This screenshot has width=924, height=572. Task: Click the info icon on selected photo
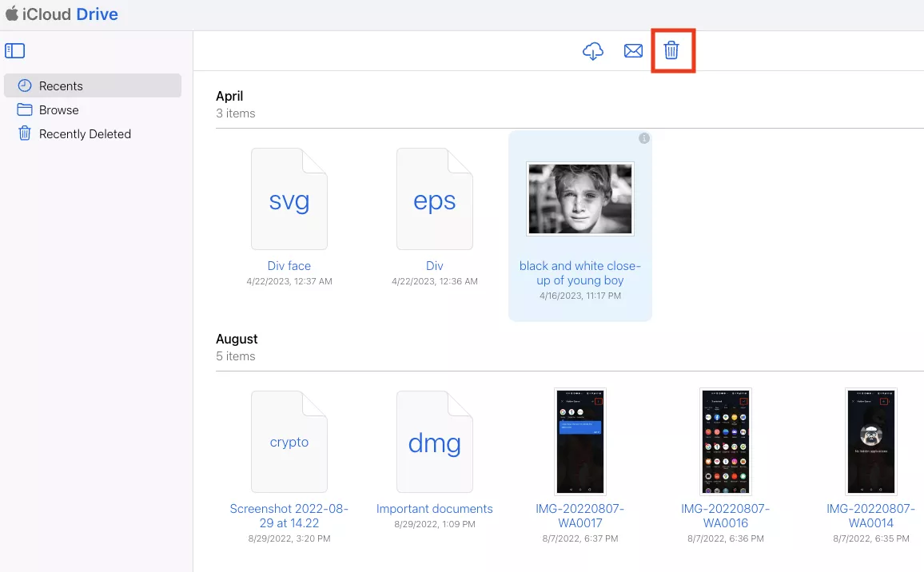click(x=644, y=138)
